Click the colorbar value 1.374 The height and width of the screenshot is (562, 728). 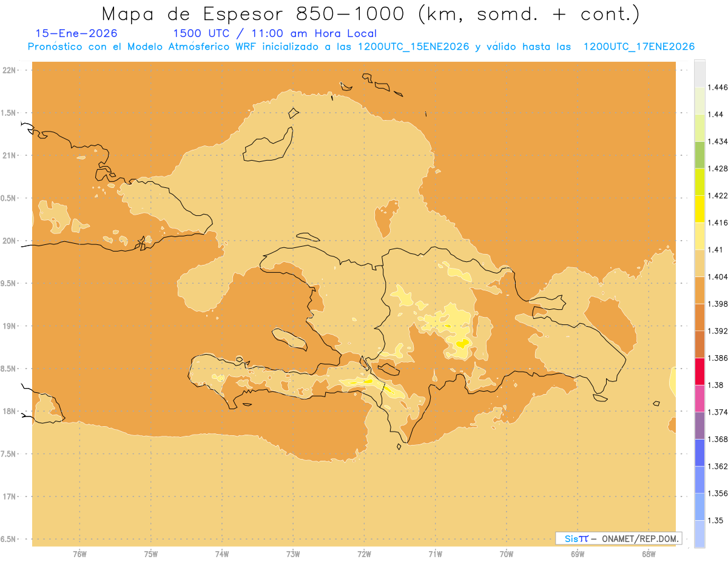718,412
